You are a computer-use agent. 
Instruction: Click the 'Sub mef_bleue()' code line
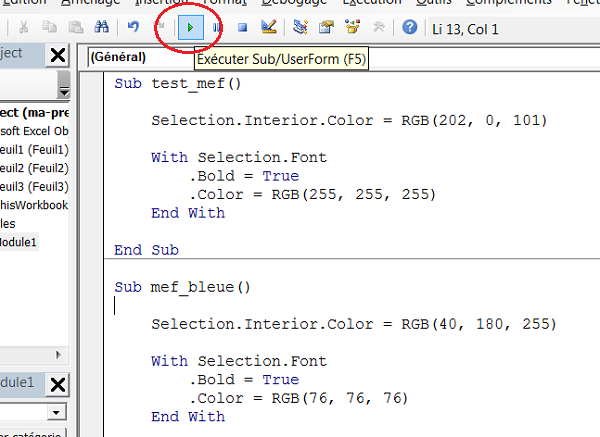[x=182, y=287]
